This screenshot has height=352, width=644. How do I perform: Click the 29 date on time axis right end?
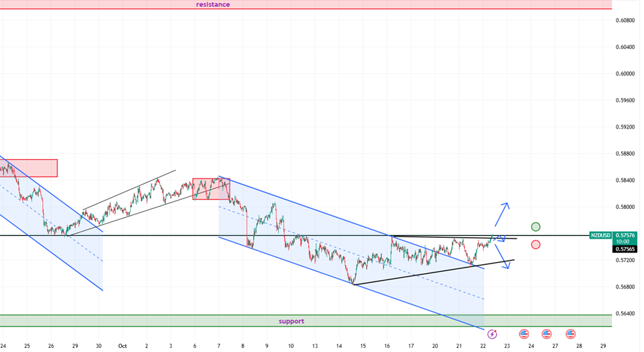pos(603,346)
